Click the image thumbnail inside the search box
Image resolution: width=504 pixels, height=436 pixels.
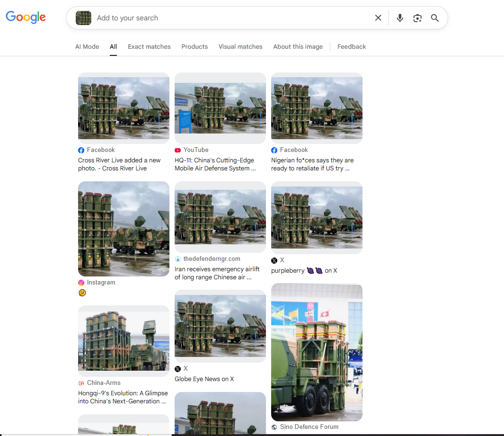click(x=83, y=18)
